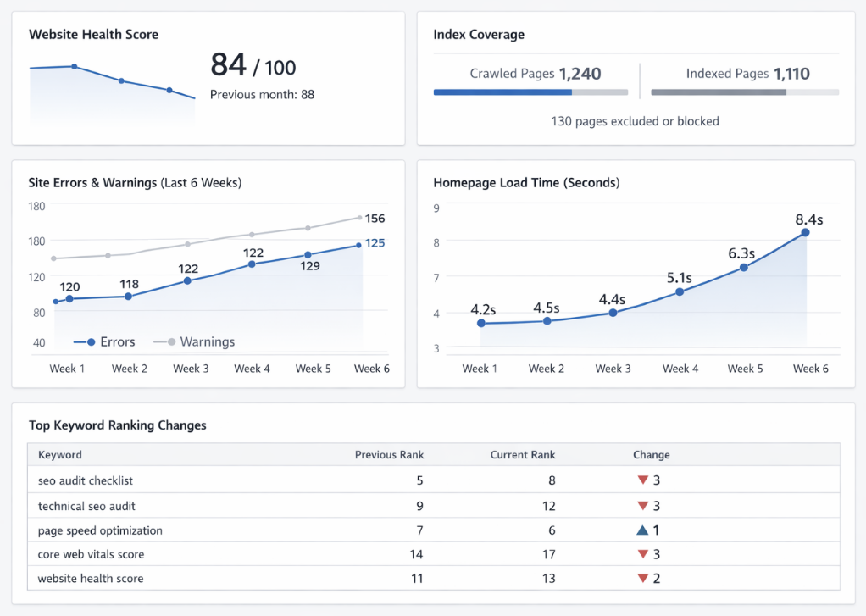Toggle the Errors series in the legend
The width and height of the screenshot is (866, 616).
[105, 342]
